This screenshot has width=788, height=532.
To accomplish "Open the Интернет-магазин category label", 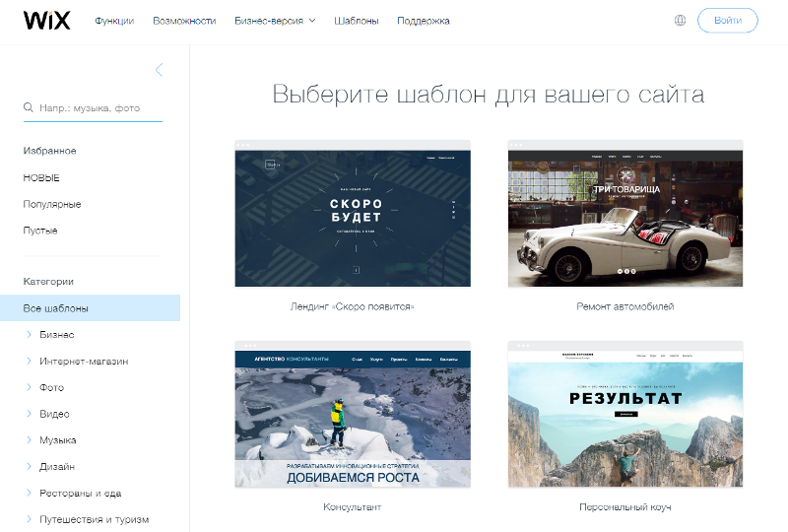I will click(x=84, y=361).
